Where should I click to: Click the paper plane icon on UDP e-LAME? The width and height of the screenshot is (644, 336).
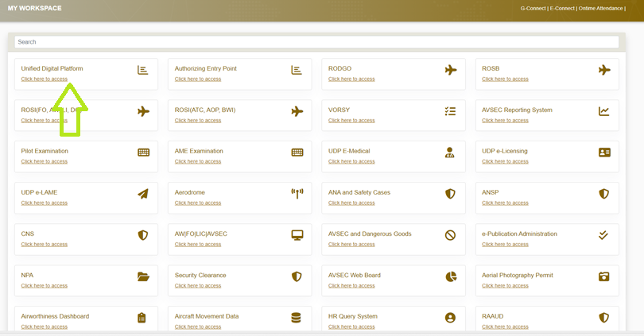tap(143, 194)
